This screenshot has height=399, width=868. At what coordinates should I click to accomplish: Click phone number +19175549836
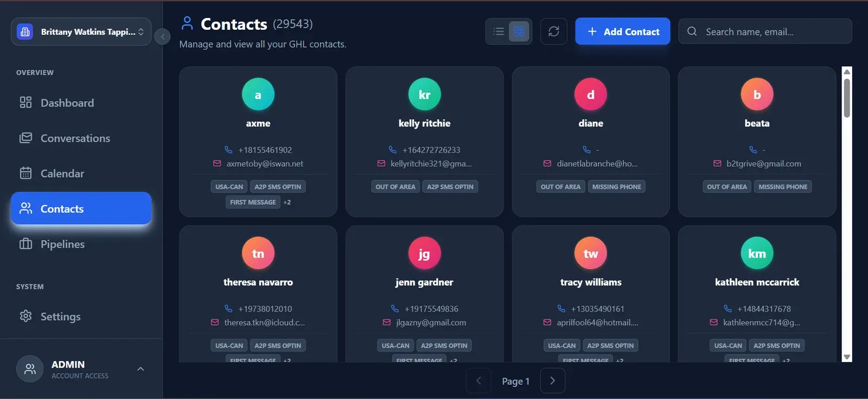point(431,308)
